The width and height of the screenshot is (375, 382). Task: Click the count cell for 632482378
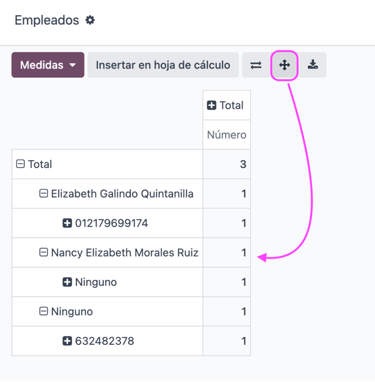226,341
